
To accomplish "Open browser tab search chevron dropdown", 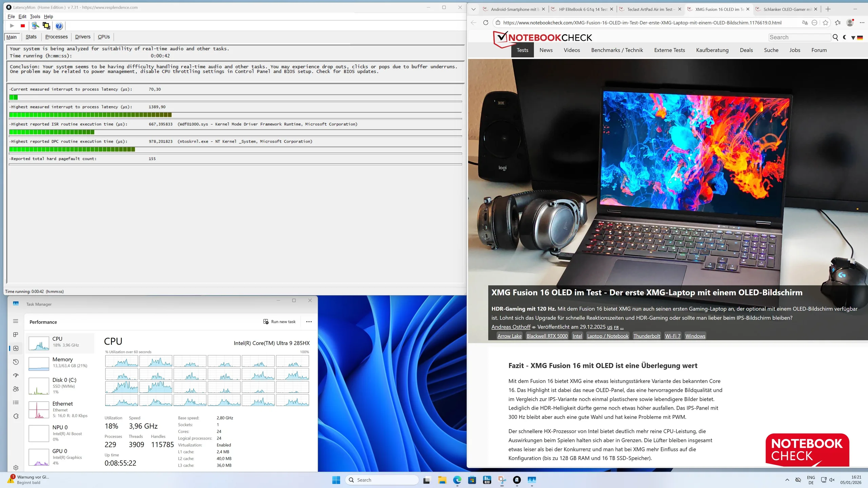I will click(x=474, y=9).
